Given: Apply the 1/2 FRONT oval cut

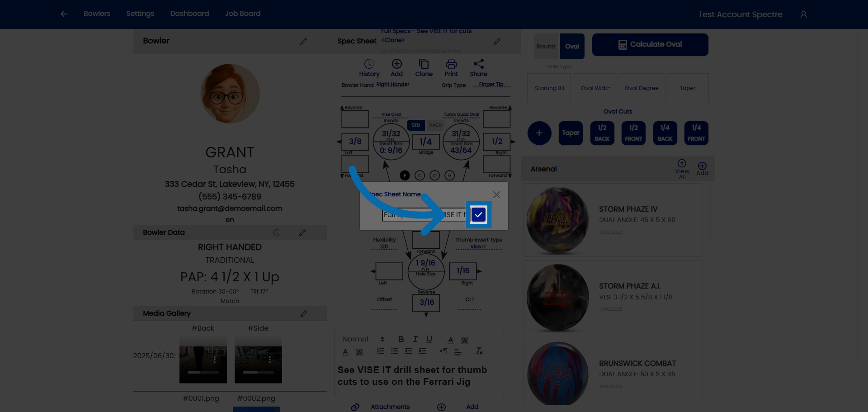Looking at the screenshot, I should pyautogui.click(x=633, y=133).
